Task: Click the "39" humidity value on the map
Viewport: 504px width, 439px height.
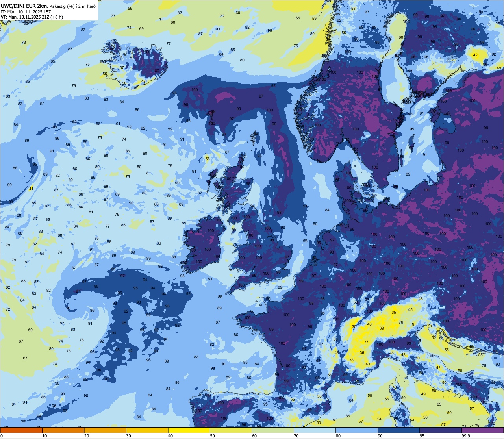Action: coord(381,328)
